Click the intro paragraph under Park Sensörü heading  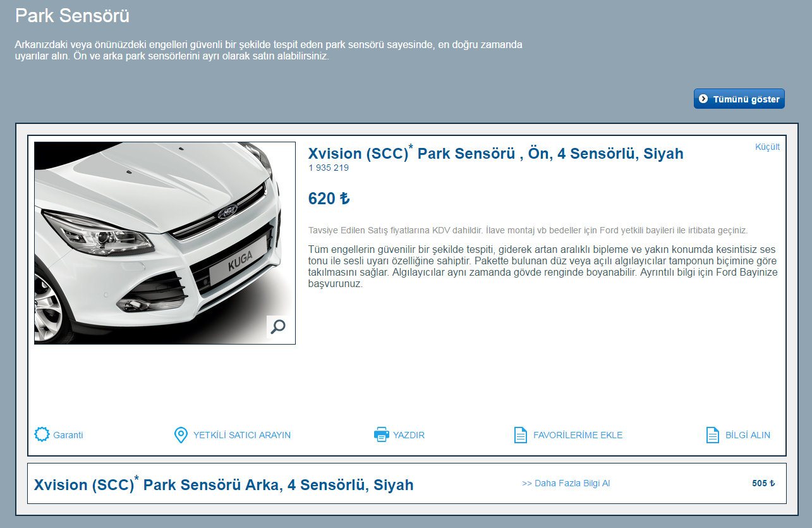pos(269,51)
